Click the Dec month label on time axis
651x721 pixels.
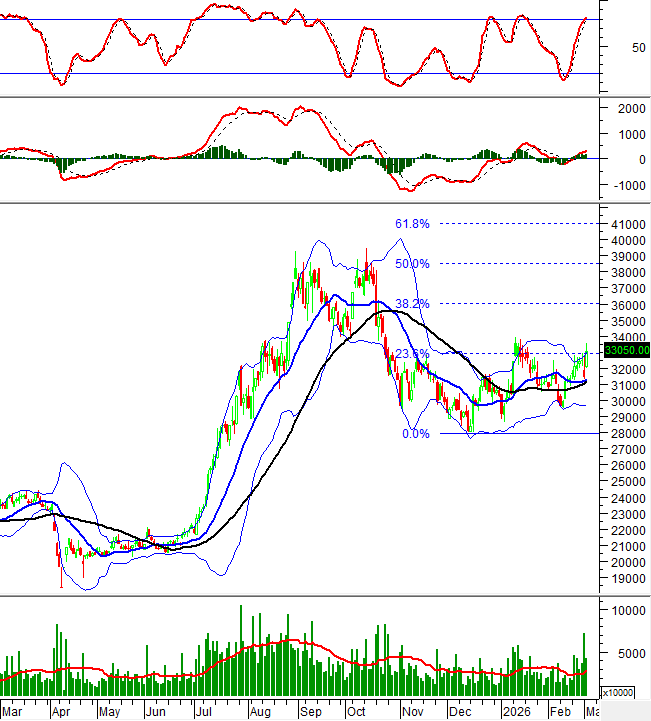pyautogui.click(x=460, y=712)
